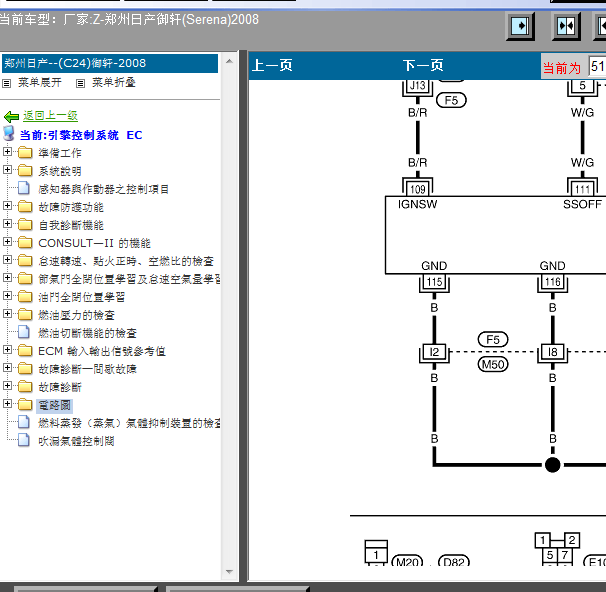606x592 pixels.
Task: Click the 準備工作 folder icon
Action: 25,153
